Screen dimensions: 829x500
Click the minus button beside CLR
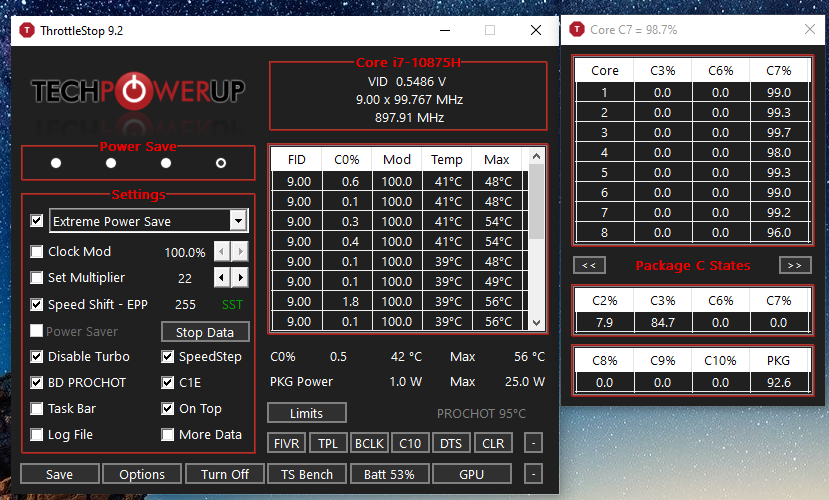[533, 443]
